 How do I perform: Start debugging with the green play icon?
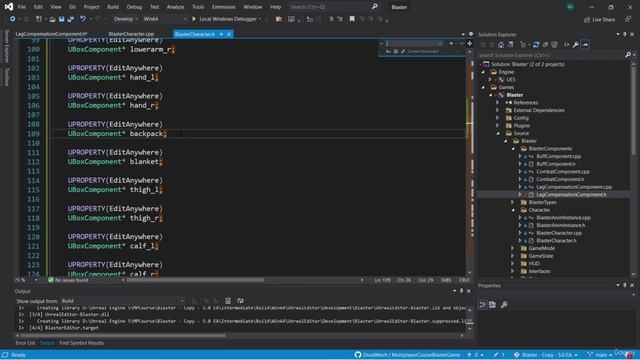[194, 19]
